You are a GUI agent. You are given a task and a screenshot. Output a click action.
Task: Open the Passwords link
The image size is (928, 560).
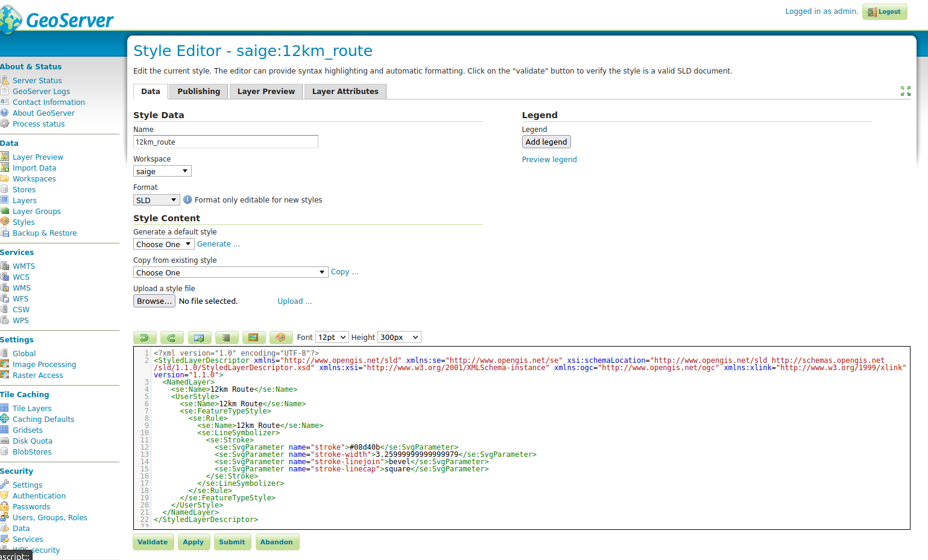tap(31, 506)
